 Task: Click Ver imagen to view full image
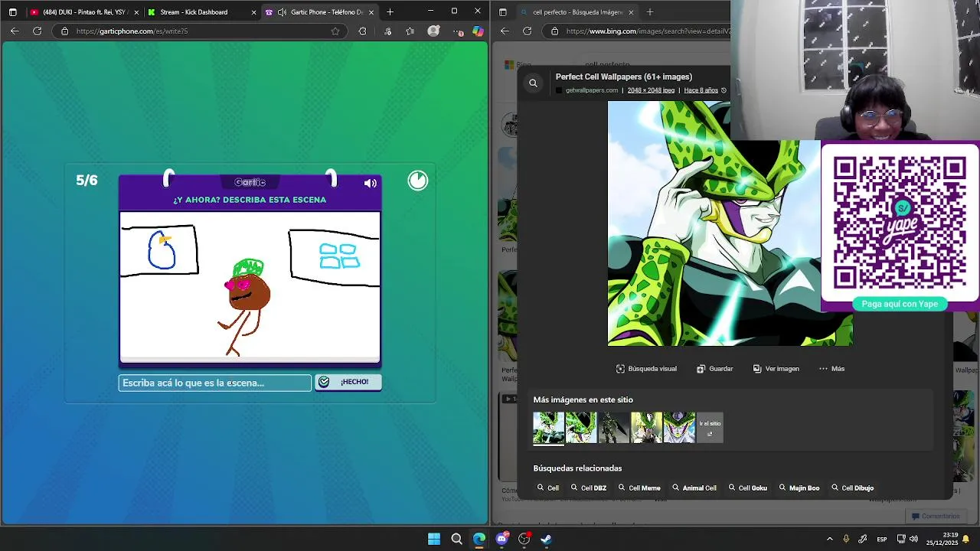point(776,369)
